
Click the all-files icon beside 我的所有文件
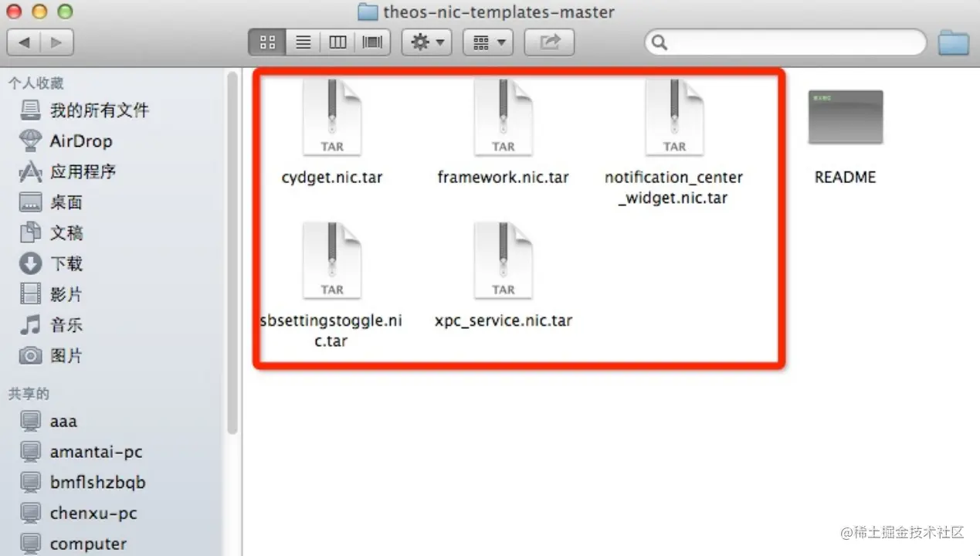click(30, 110)
